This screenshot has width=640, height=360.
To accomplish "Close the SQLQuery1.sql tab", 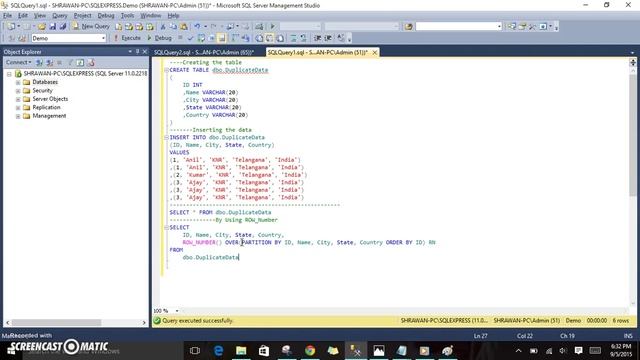I will pos(374,52).
